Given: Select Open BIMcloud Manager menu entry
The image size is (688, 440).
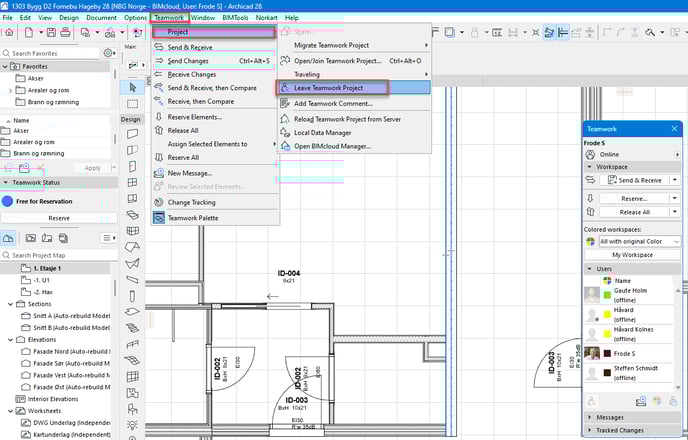Looking at the screenshot, I should click(354, 146).
